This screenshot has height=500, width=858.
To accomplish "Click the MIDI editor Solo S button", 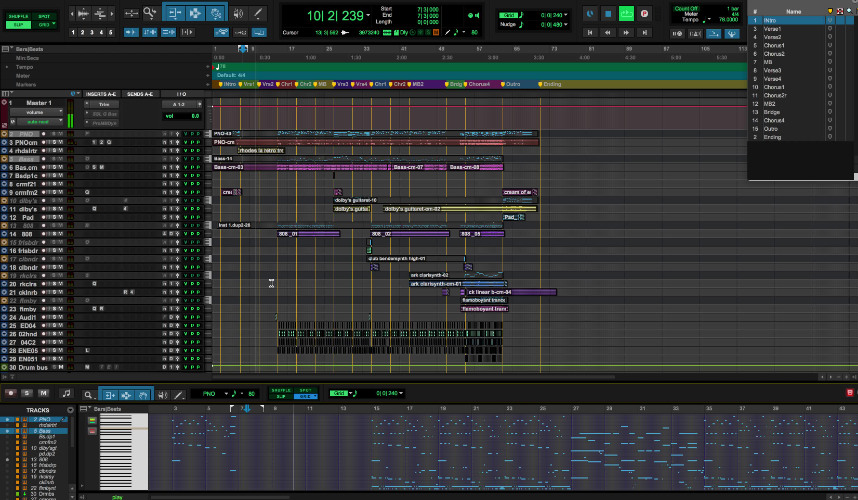I will pos(27,393).
